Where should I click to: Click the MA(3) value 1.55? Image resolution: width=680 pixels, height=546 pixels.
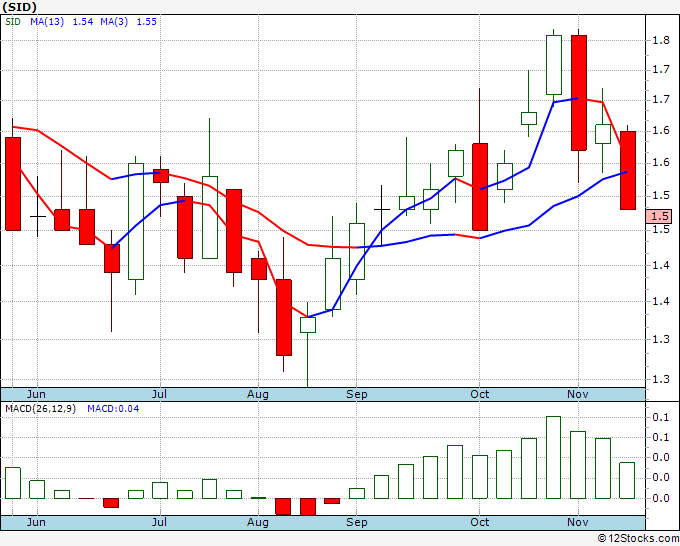click(x=147, y=22)
